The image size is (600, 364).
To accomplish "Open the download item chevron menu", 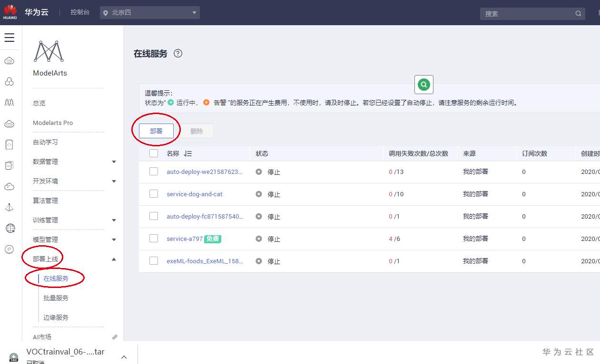I will [x=124, y=357].
